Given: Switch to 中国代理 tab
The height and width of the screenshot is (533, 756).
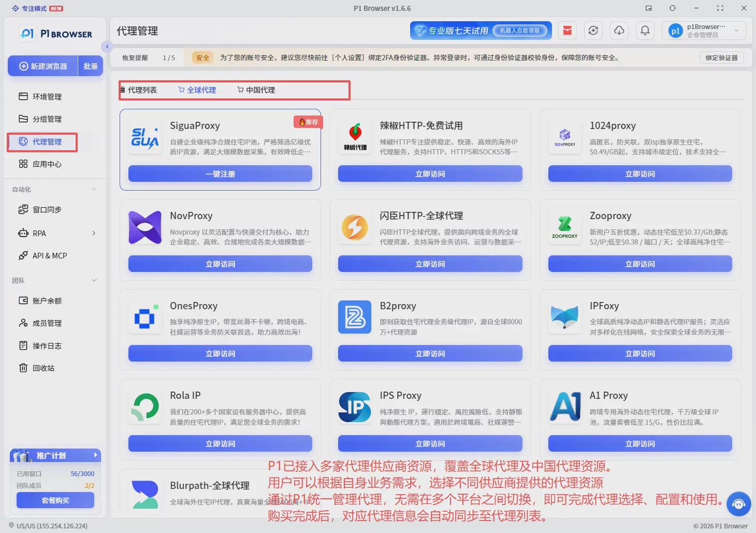Looking at the screenshot, I should click(256, 90).
